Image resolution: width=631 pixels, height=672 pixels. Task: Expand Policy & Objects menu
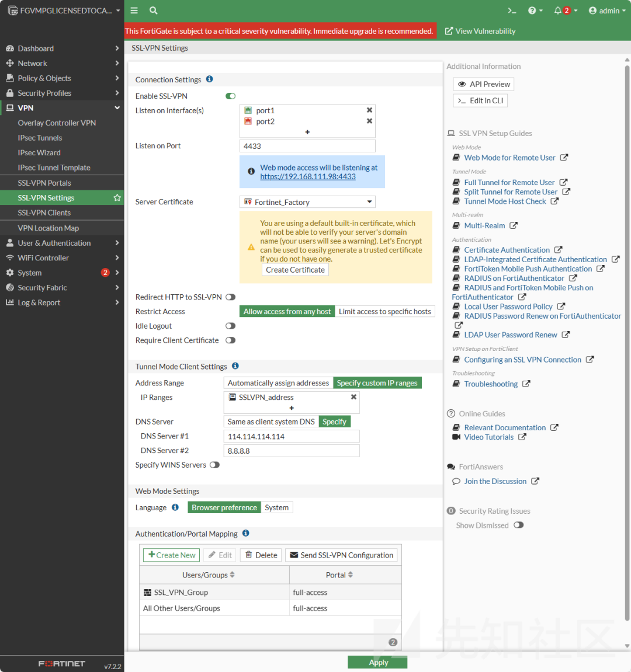click(62, 78)
